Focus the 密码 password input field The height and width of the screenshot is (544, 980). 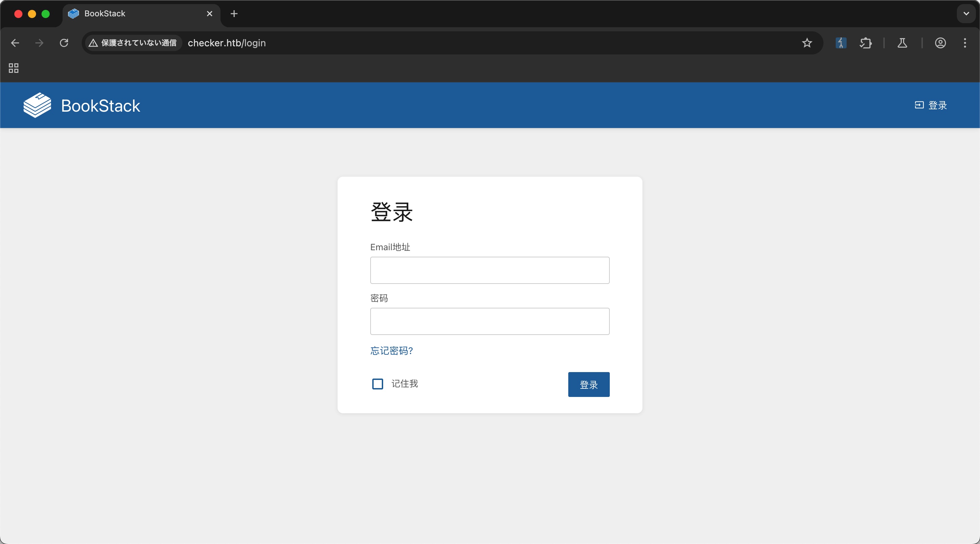[x=490, y=321]
